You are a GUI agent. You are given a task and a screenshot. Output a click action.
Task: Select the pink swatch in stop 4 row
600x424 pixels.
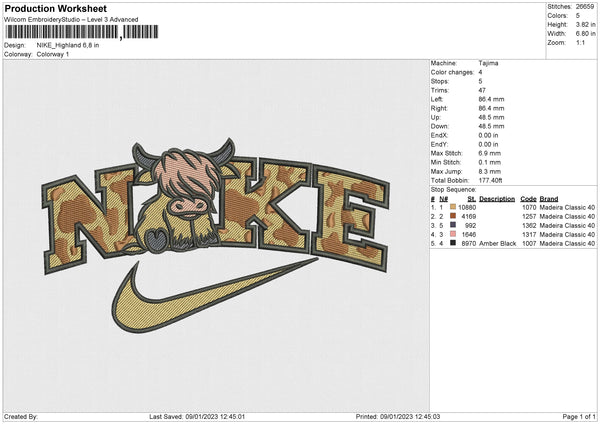pyautogui.click(x=453, y=234)
